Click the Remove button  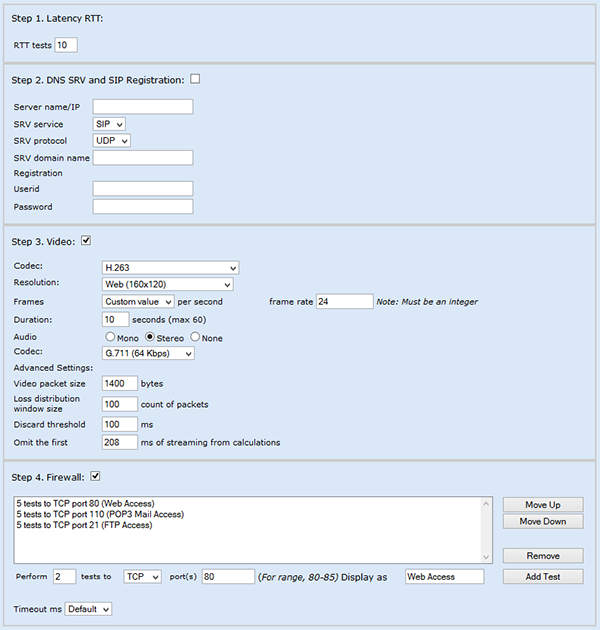point(543,556)
